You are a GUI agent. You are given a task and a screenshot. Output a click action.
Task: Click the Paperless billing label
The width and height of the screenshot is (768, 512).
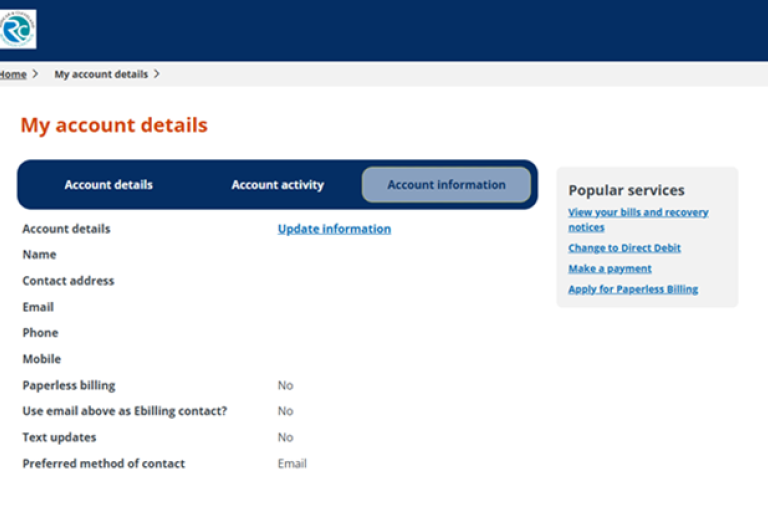tap(69, 386)
